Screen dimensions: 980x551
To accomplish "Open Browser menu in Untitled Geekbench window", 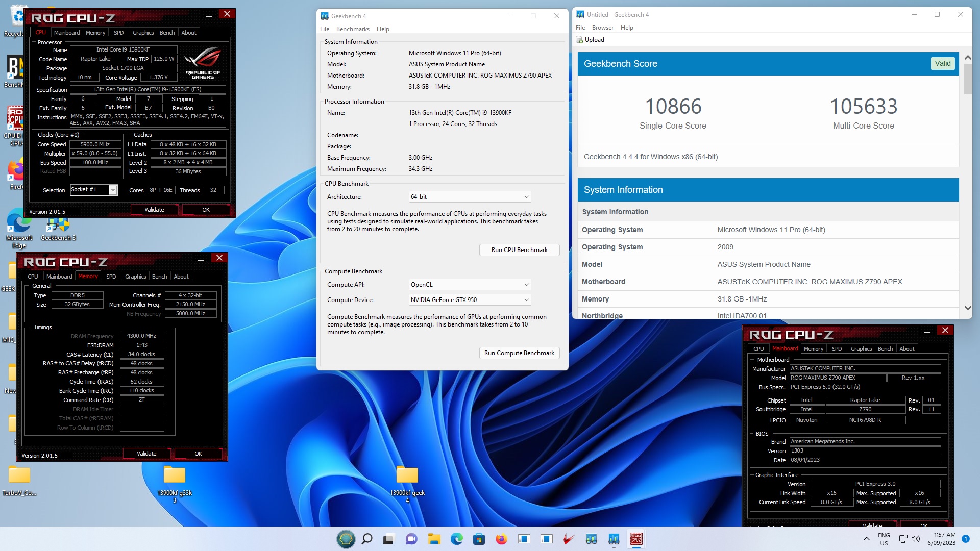I will 603,28.
